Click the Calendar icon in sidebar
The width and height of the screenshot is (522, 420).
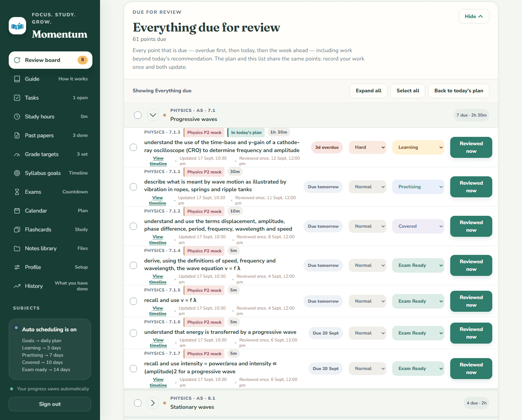tap(17, 211)
